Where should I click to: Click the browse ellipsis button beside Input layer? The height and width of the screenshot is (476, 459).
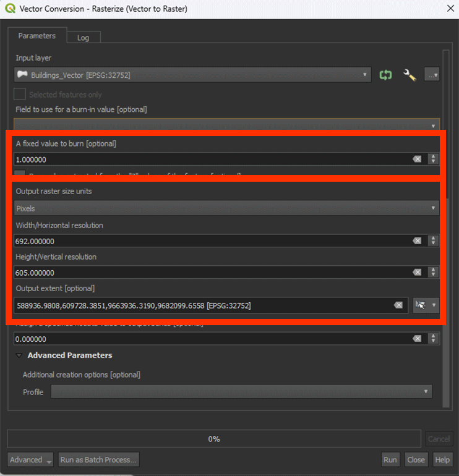pyautogui.click(x=432, y=75)
